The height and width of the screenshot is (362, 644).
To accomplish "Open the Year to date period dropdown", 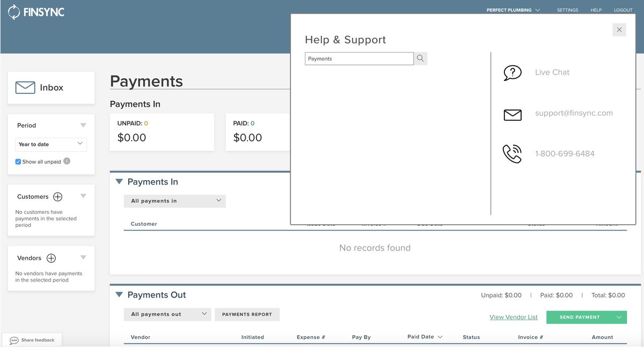I will [x=51, y=144].
